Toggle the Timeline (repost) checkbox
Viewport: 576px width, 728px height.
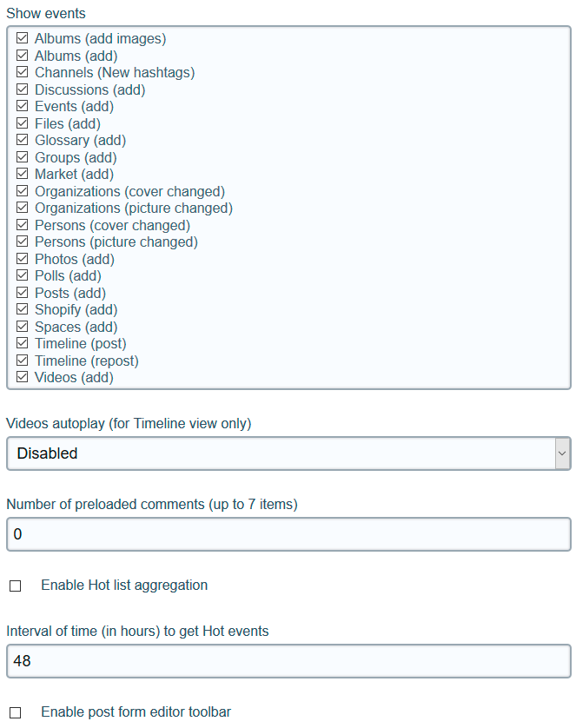point(23,361)
